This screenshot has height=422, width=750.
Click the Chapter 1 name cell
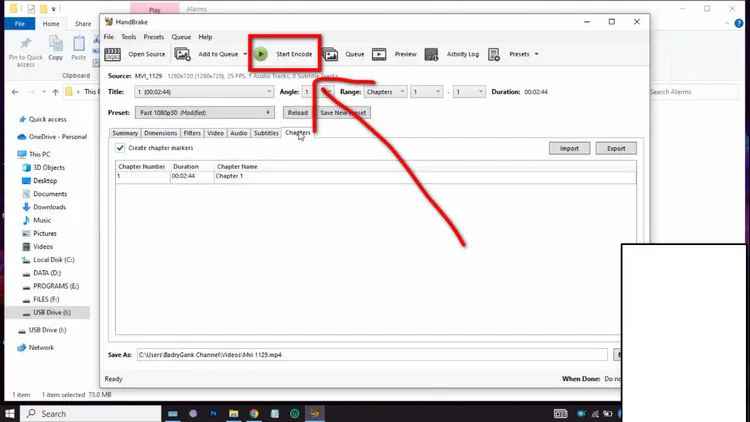425,176
